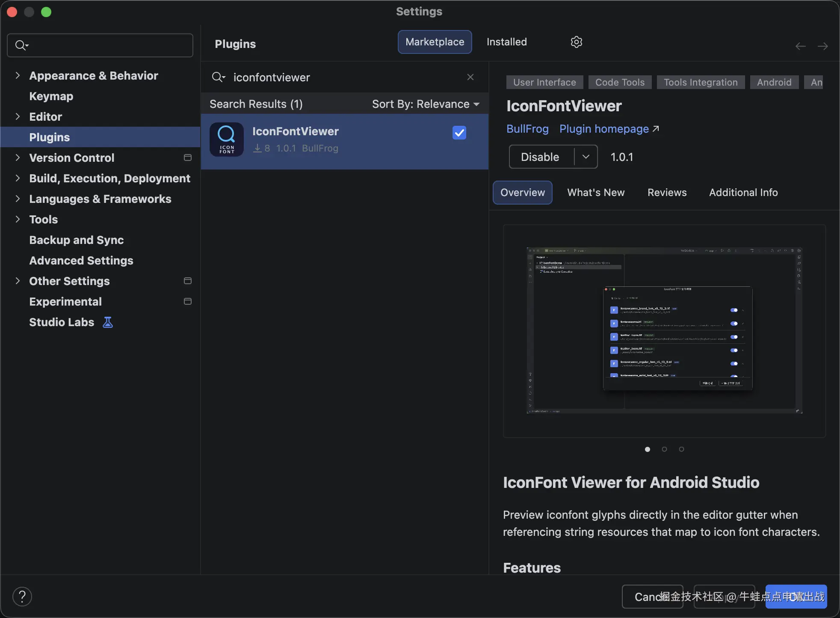Screen dimensions: 840x618
Task: Select the second screenshot carousel dot
Action: point(664,449)
